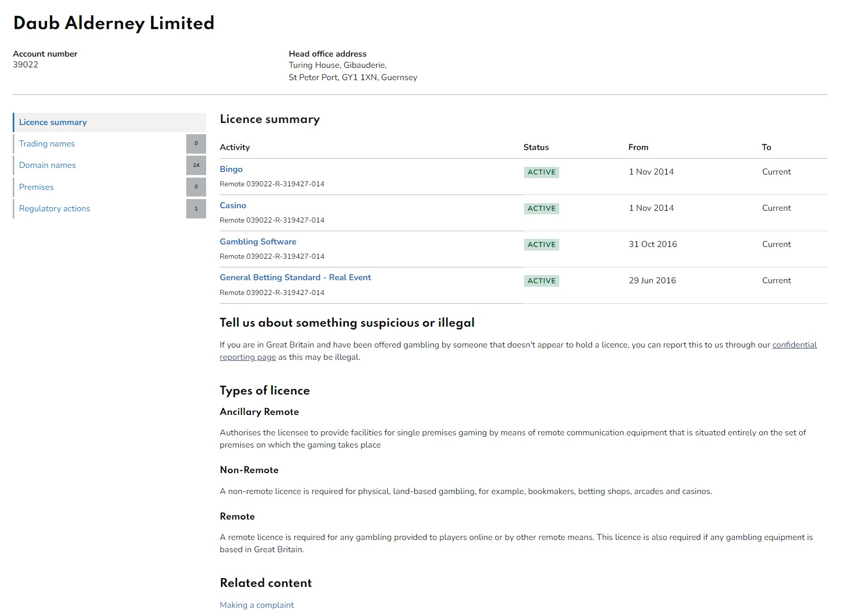Click ACTIVE badge in General Betting row
Viewport: 846px width, 616px height.
(541, 281)
